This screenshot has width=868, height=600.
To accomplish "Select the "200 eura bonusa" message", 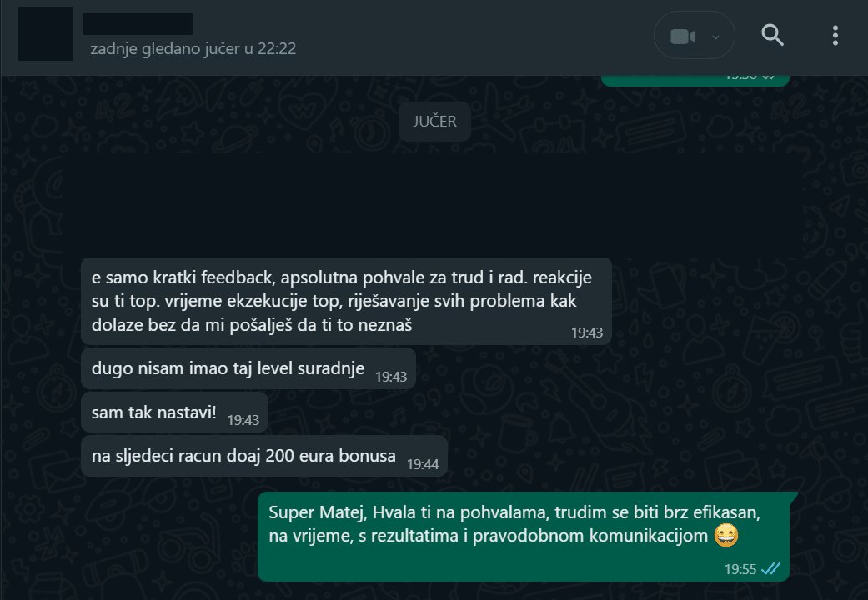I will click(x=264, y=456).
